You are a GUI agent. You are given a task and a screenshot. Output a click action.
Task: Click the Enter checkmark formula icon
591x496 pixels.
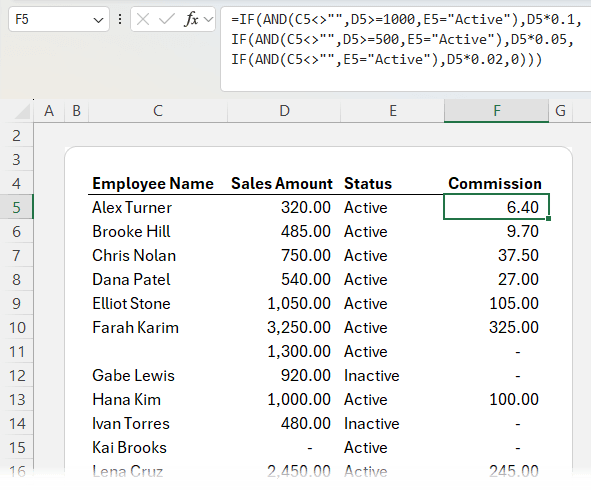pyautogui.click(x=166, y=19)
